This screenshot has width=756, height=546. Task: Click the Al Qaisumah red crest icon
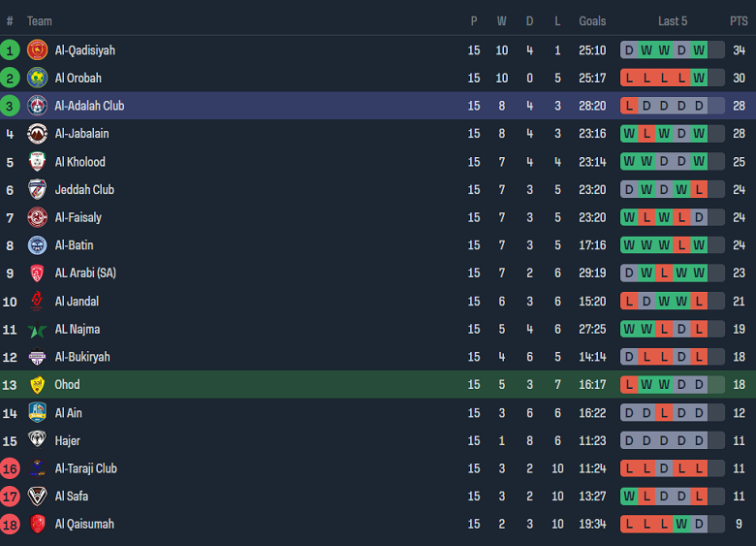pos(37,525)
